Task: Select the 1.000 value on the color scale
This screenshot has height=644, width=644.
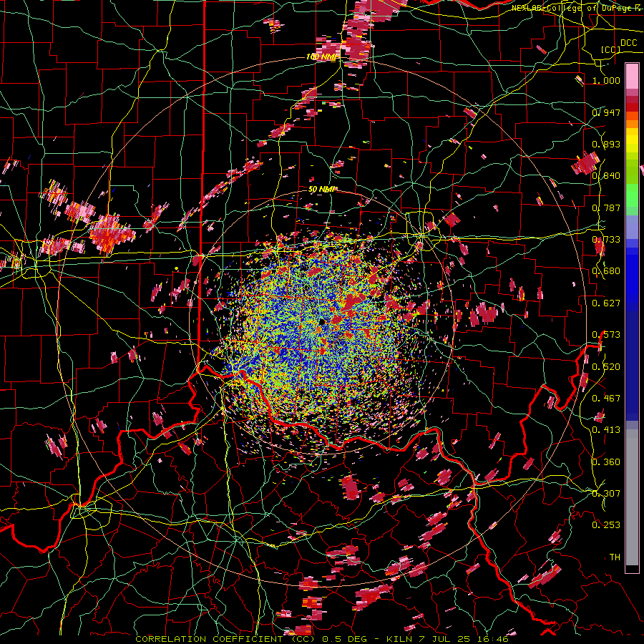Action: click(x=606, y=80)
